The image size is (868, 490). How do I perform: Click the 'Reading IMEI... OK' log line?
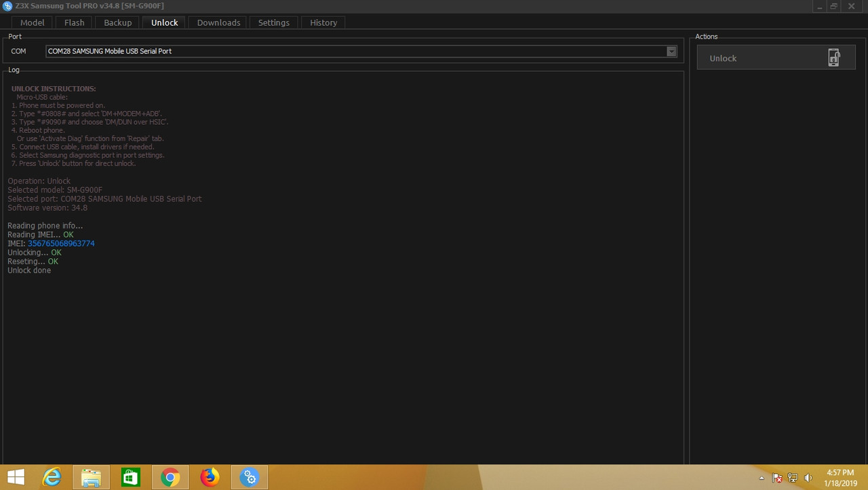tap(41, 234)
